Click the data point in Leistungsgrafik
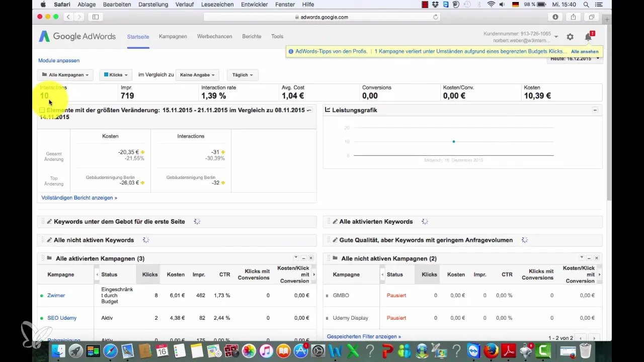 [x=454, y=142]
